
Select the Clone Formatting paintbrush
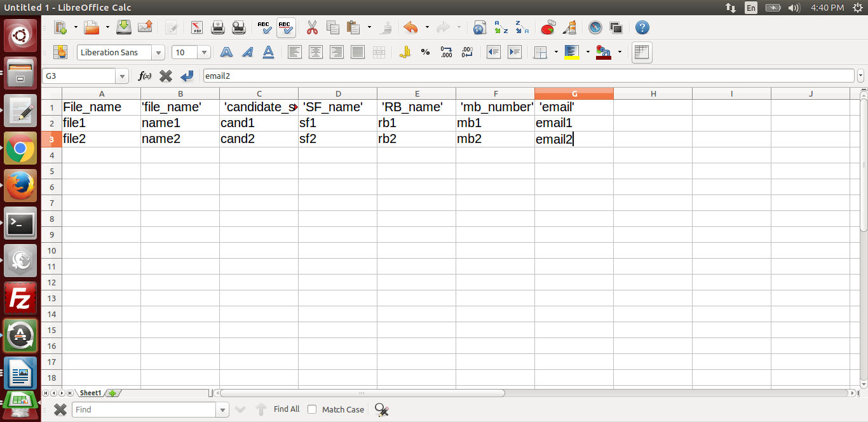[x=387, y=28]
